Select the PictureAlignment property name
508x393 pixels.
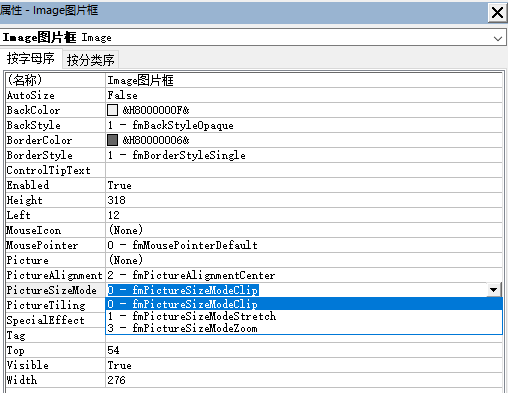pyautogui.click(x=55, y=275)
